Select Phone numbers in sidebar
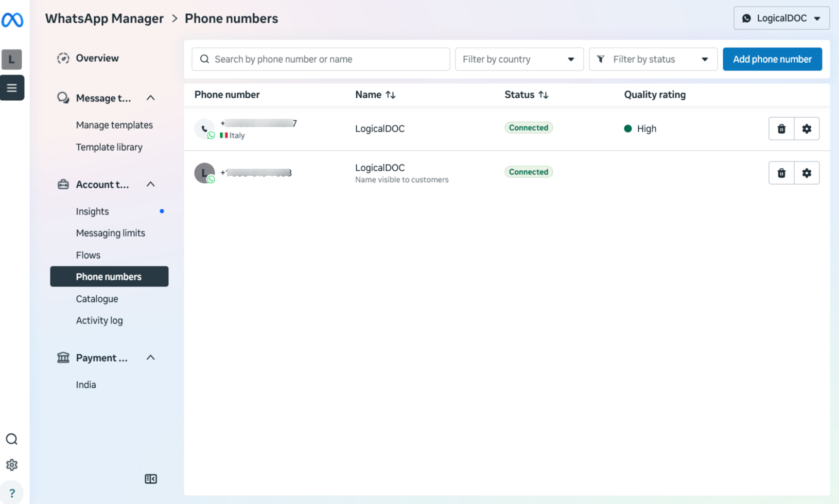Image resolution: width=839 pixels, height=504 pixels. (x=109, y=277)
